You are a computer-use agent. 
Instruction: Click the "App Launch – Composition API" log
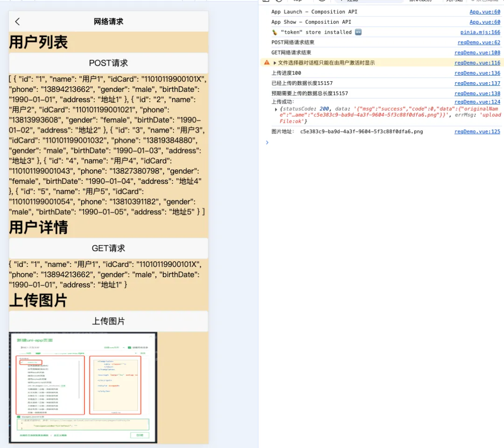(x=314, y=12)
